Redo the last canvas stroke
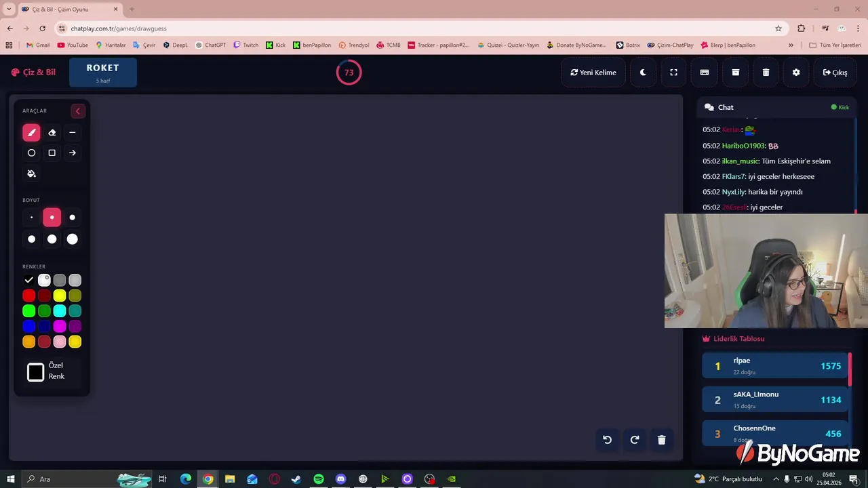Image resolution: width=868 pixels, height=488 pixels. click(x=635, y=440)
